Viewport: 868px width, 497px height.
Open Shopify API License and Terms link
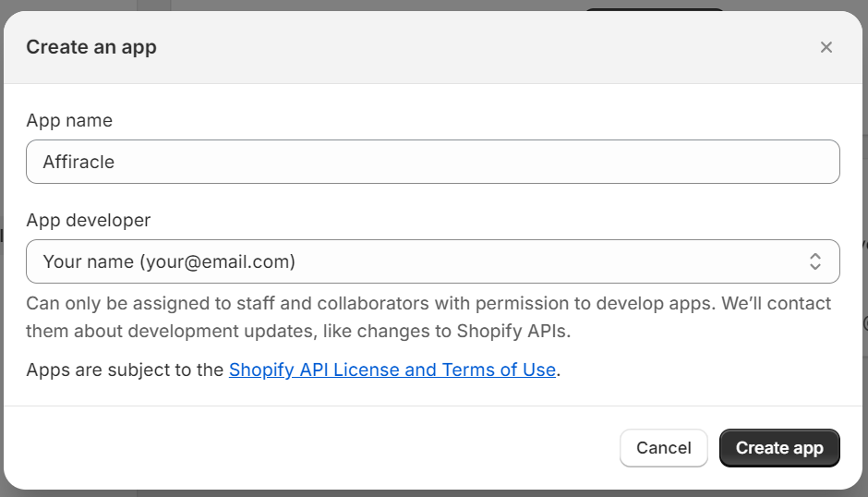392,370
